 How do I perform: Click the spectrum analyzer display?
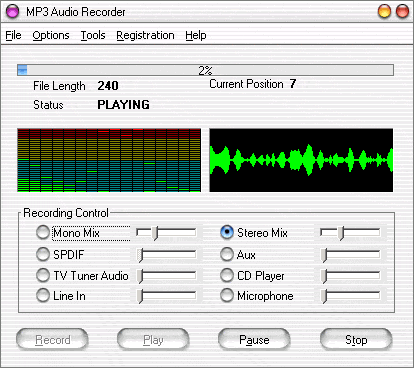click(x=109, y=160)
